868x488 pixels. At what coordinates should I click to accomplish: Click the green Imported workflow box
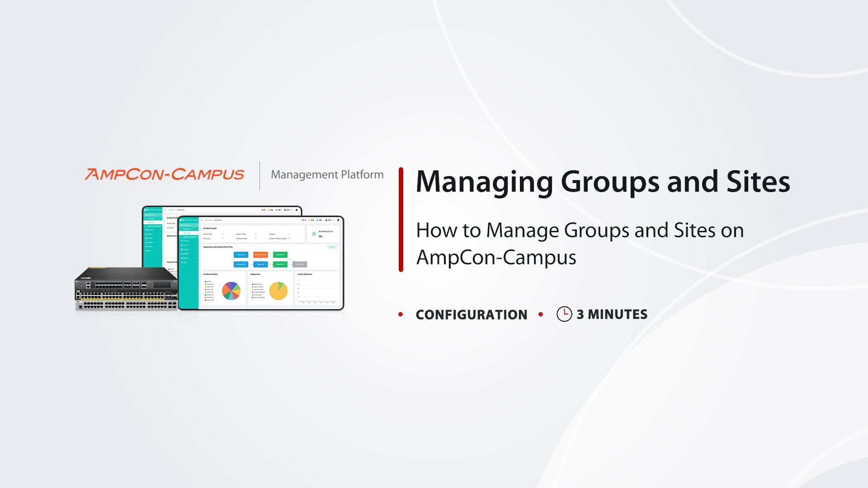280,255
